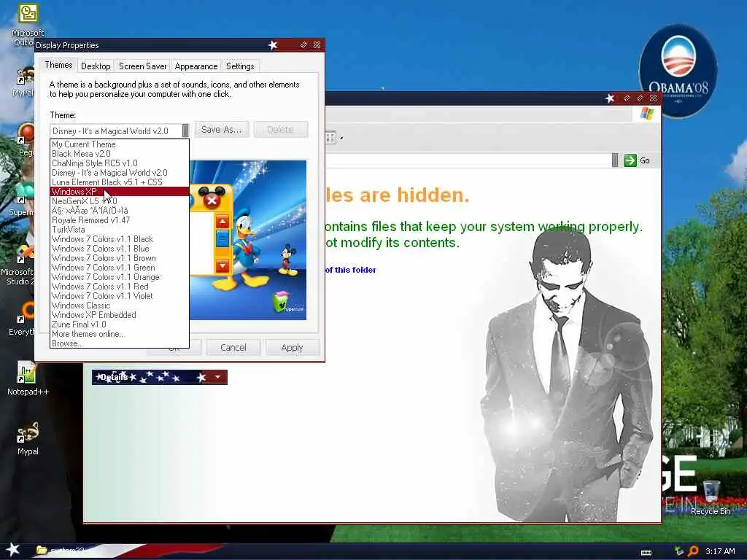Click the Cancel button in Display Properties
747x560 pixels.
(233, 348)
